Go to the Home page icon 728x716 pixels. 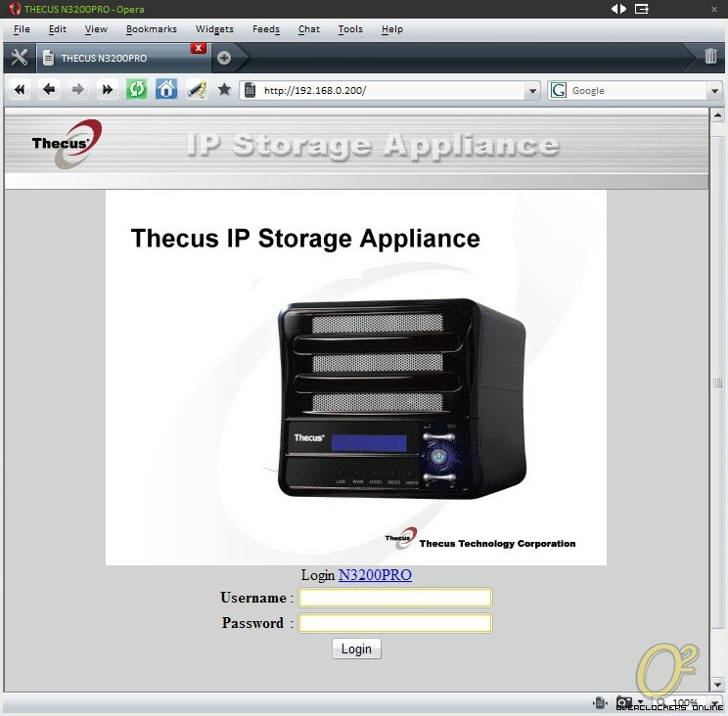[166, 90]
